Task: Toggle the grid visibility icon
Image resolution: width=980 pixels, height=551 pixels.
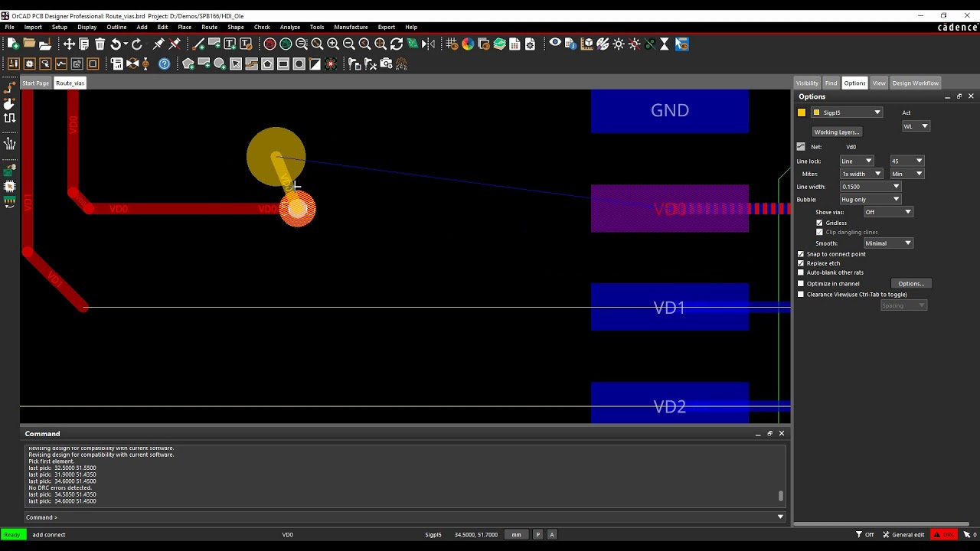Action: pyautogui.click(x=452, y=44)
